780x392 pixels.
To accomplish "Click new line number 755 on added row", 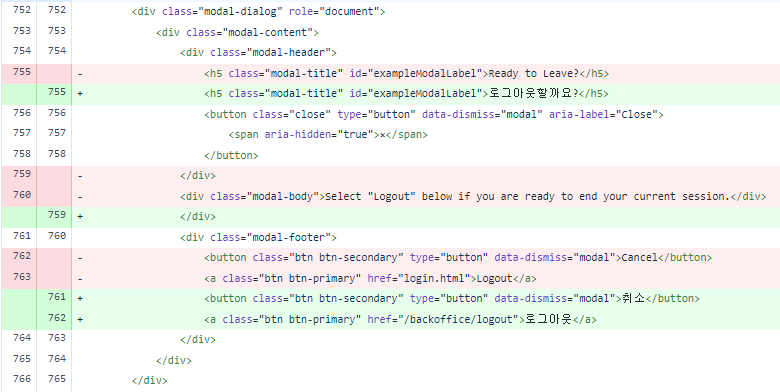I will 57,92.
